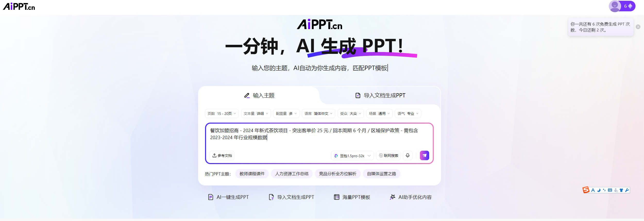Click the Sogou skin shirt icon
Image resolution: width=644 pixels, height=221 pixels.
(621, 190)
